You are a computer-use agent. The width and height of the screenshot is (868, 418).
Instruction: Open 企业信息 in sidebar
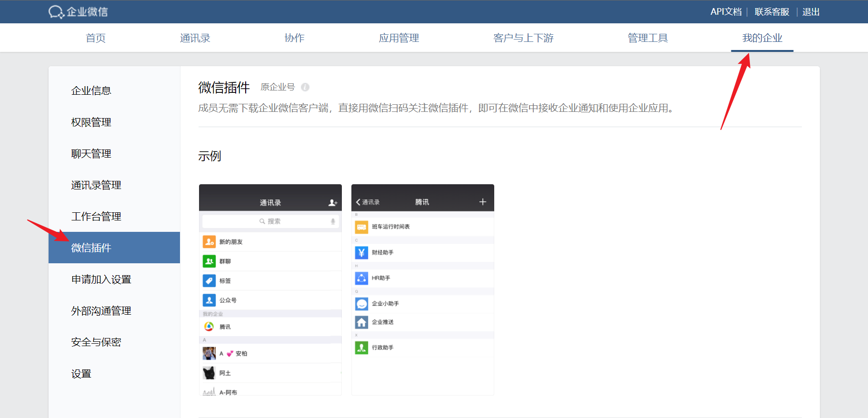point(114,91)
